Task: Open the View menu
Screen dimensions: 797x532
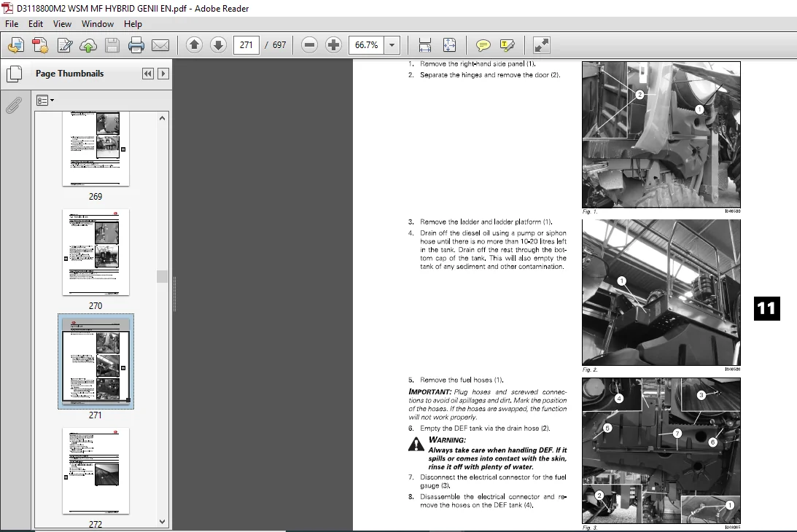Action: point(62,24)
